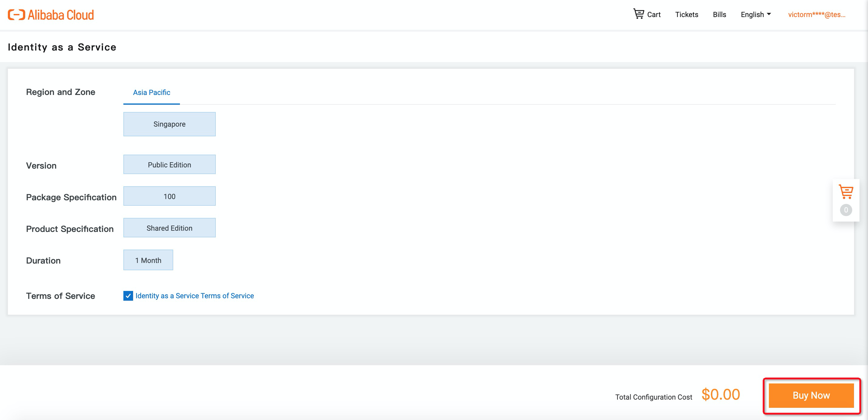Open Bills in top navigation

tap(719, 15)
